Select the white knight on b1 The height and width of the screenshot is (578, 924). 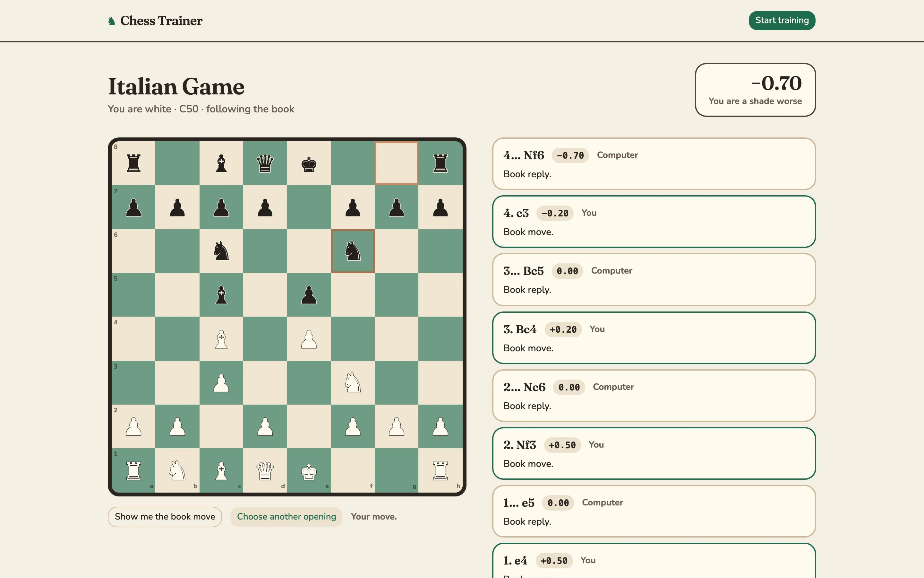[177, 470]
